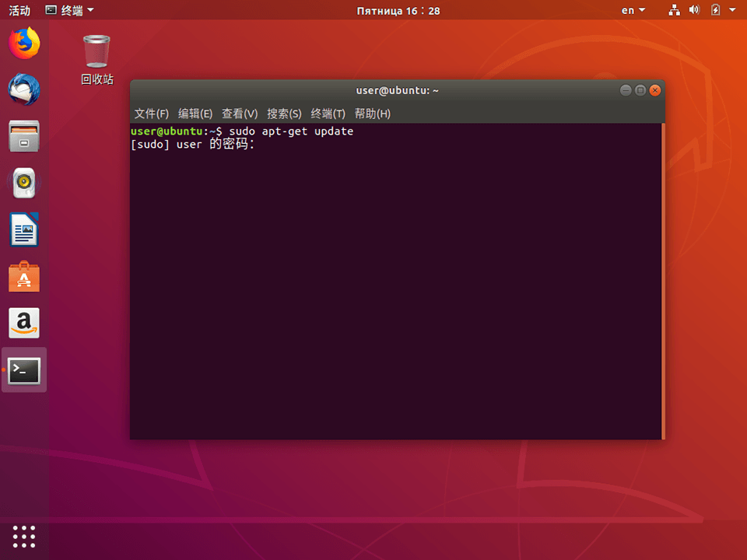The width and height of the screenshot is (747, 560).
Task: Open LibreOffice Writer from the dock
Action: tap(23, 230)
